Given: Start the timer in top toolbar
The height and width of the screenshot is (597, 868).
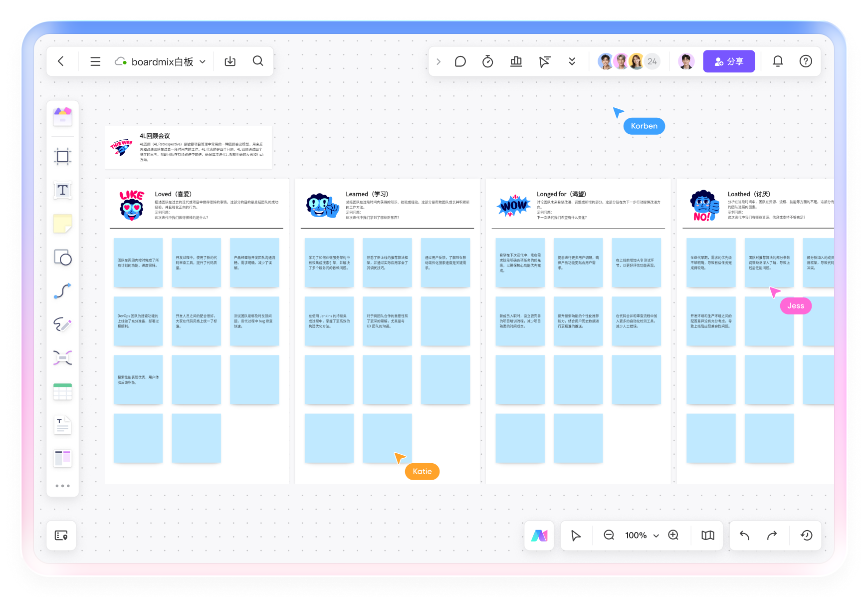Looking at the screenshot, I should click(x=487, y=61).
